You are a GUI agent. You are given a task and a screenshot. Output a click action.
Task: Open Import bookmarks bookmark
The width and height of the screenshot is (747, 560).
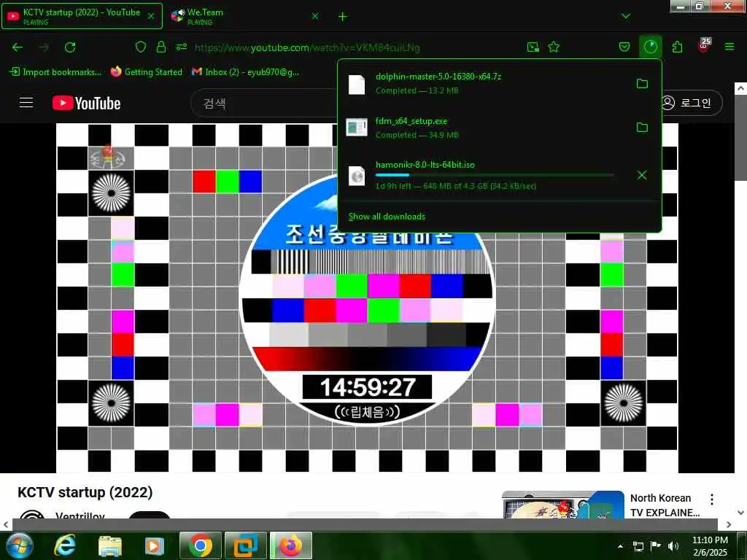(55, 72)
